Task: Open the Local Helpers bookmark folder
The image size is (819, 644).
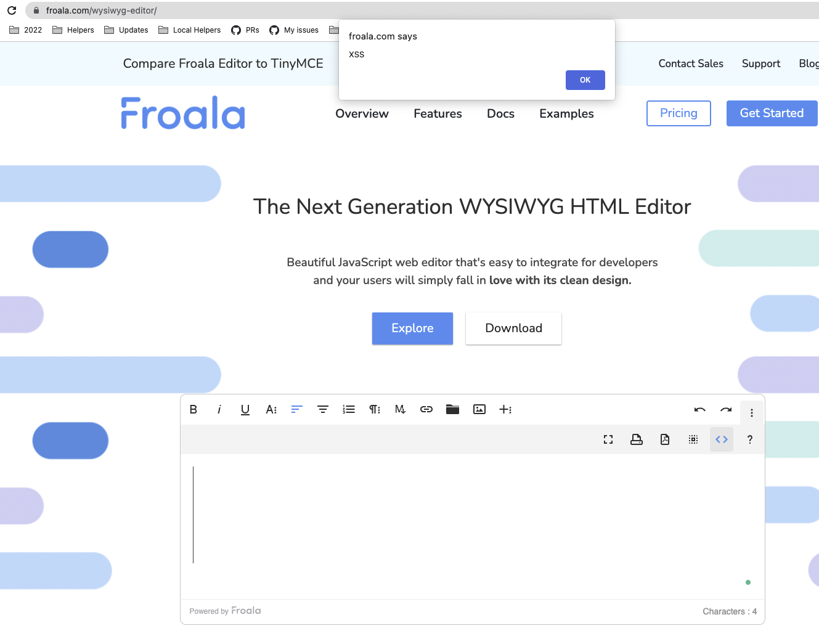Action: click(x=190, y=30)
